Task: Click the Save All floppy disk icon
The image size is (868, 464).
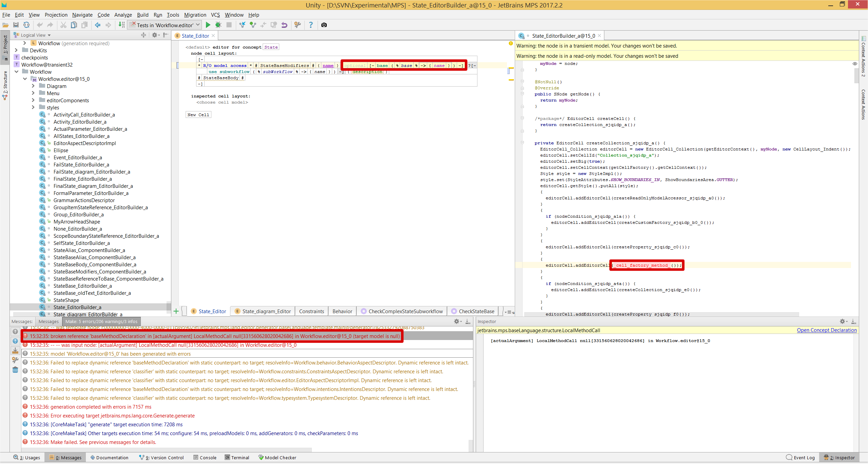Action: [16, 25]
